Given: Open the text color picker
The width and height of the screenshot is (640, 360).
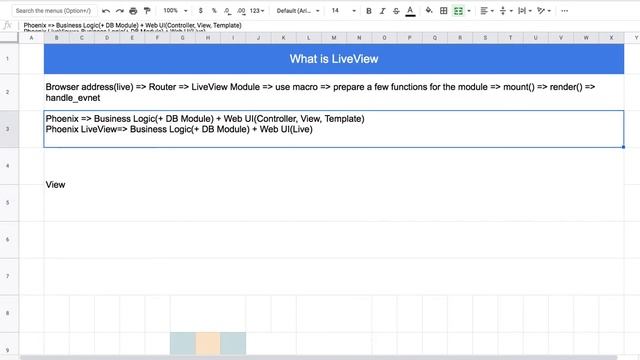Looking at the screenshot, I should [410, 11].
